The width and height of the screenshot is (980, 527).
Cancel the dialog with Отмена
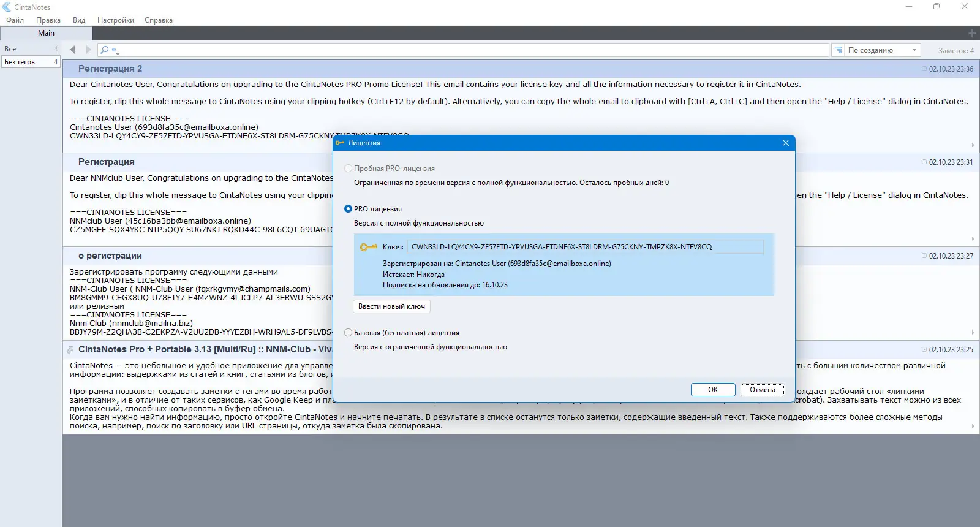pos(763,390)
